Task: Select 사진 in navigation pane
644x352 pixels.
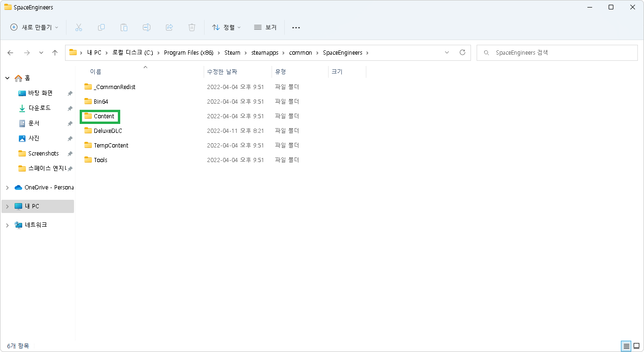Action: [34, 139]
